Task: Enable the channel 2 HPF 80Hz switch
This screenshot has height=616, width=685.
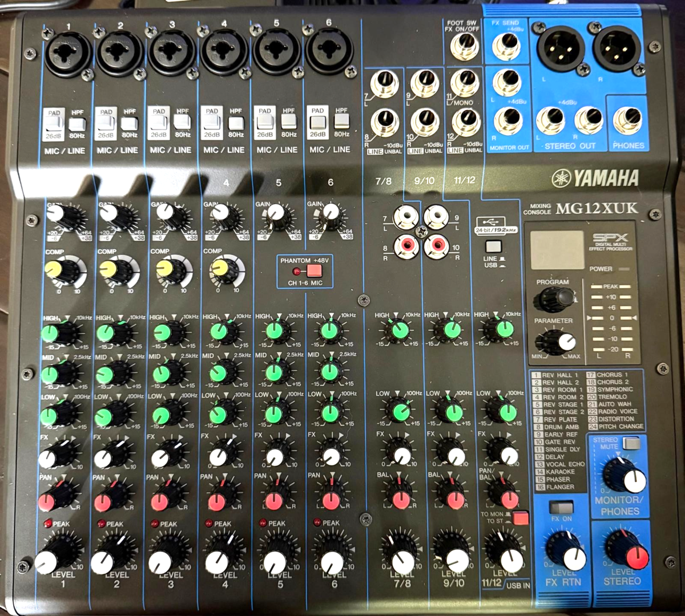Action: click(x=130, y=124)
